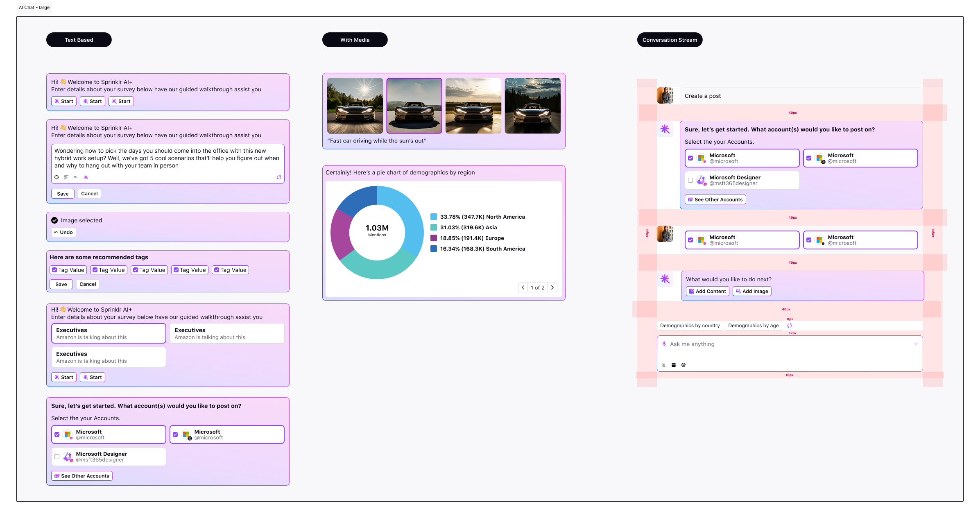Click the North America legend color swatch

433,216
